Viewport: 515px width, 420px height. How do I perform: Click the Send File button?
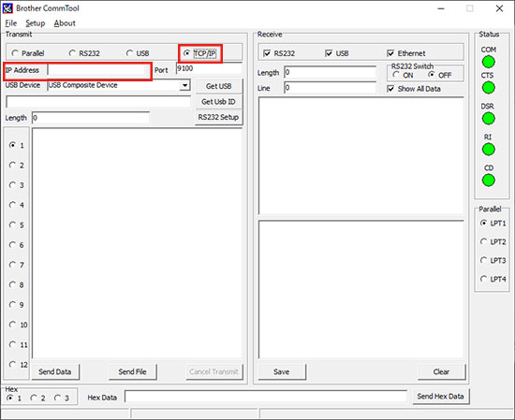pos(133,371)
